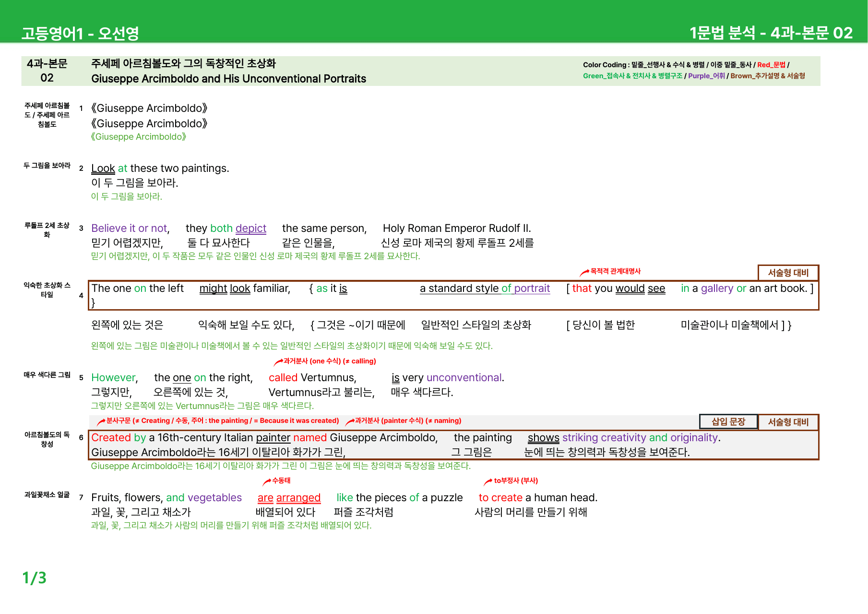This screenshot has height=614, width=868.
Task: Click the sentence 'Look at these two paintings.'
Action: (x=160, y=169)
